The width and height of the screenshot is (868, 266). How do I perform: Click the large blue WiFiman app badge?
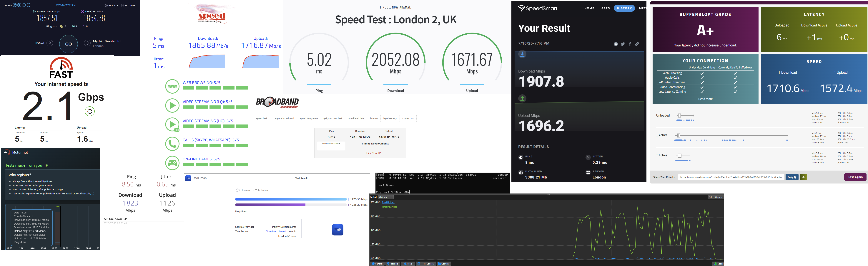(338, 230)
